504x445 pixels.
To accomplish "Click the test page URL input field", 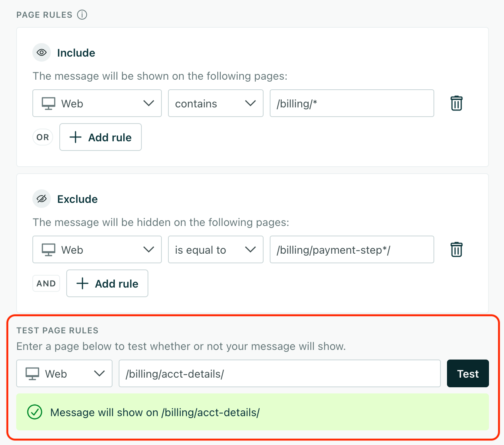I will [279, 373].
